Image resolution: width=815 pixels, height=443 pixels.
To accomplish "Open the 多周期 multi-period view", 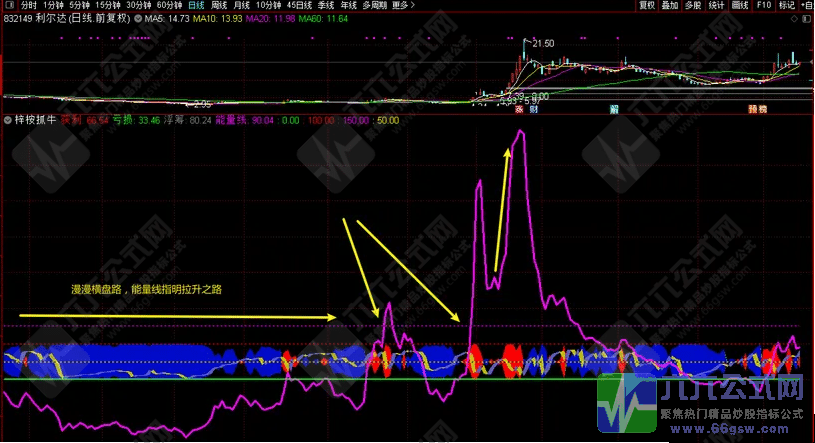I will (x=374, y=5).
